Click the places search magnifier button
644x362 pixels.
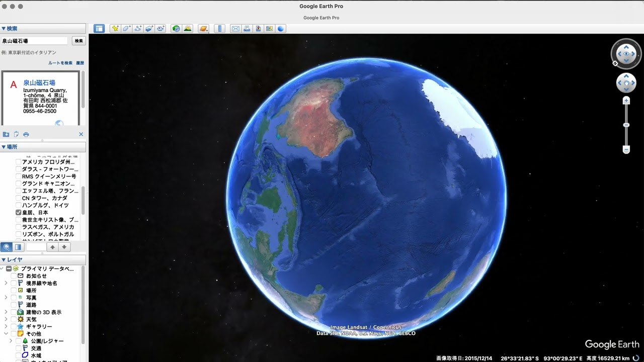click(x=7, y=247)
